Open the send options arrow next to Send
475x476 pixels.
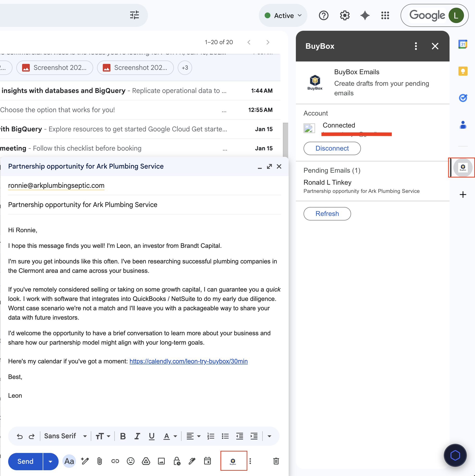click(50, 461)
